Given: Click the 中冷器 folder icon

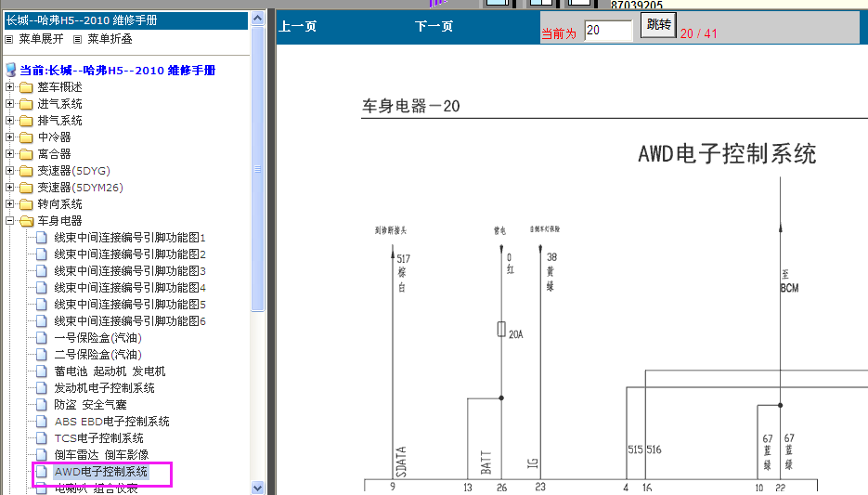Looking at the screenshot, I should click(x=26, y=137).
